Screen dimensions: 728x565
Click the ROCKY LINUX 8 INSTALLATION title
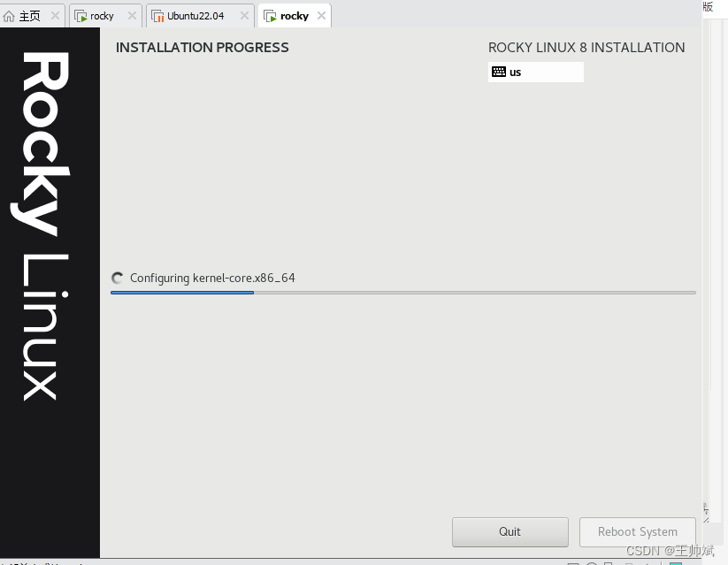[x=586, y=48]
